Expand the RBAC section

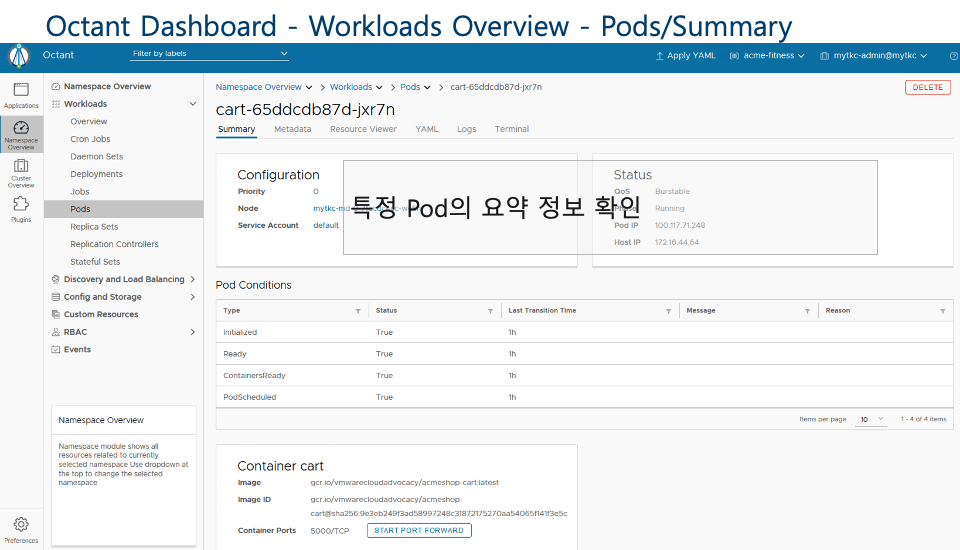193,332
